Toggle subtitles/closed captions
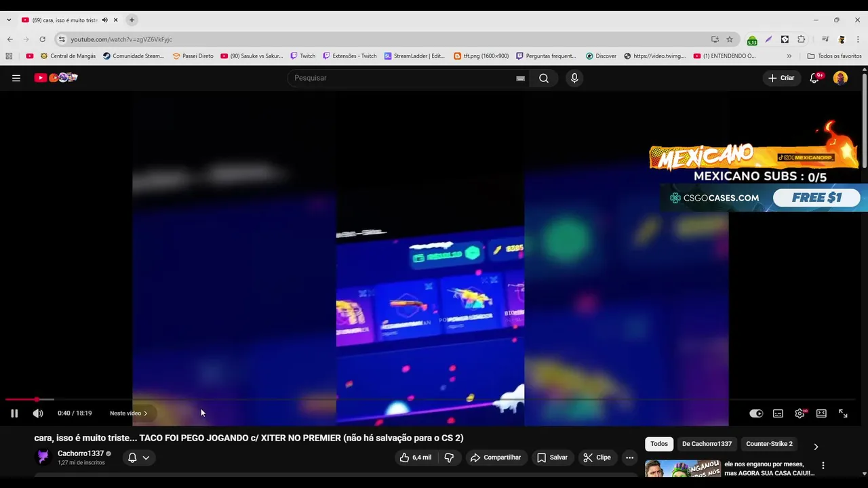 [778, 413]
